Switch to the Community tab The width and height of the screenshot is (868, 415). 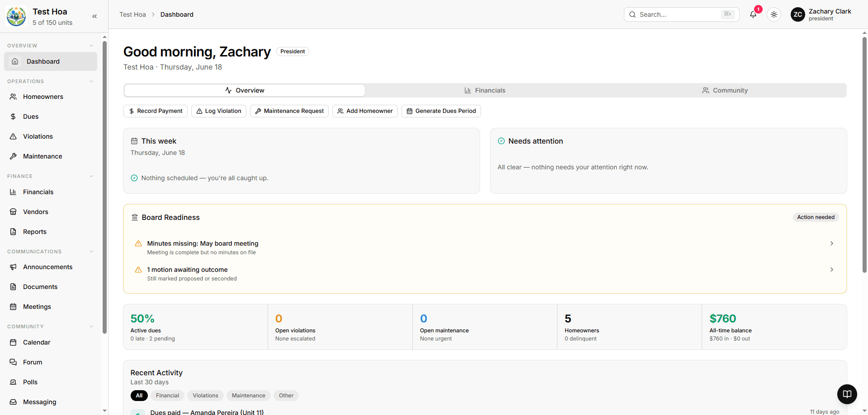click(725, 90)
